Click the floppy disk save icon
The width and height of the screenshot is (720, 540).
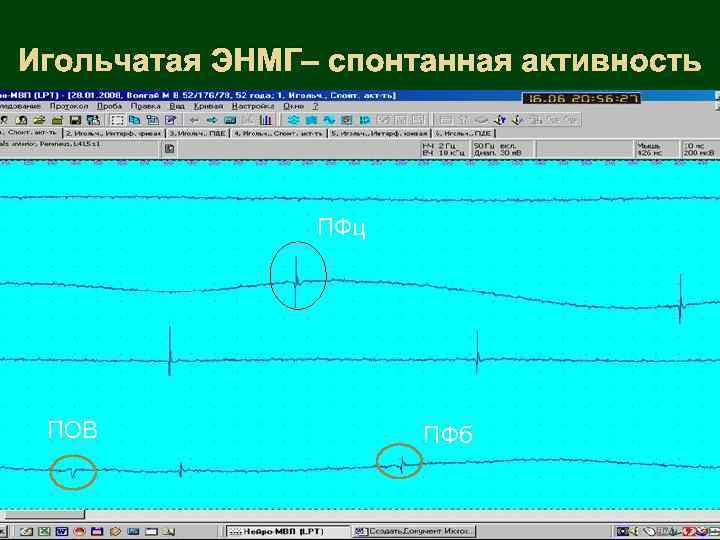[75, 120]
